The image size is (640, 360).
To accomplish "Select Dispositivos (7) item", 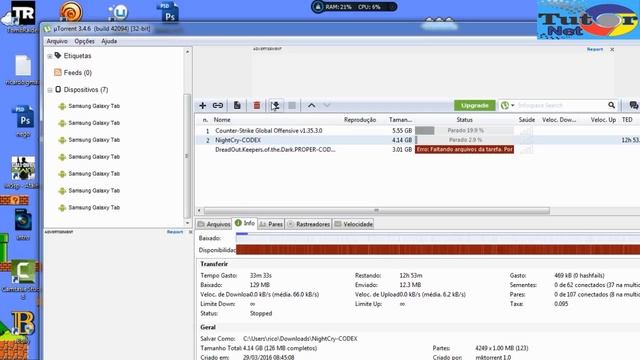I will coord(82,89).
